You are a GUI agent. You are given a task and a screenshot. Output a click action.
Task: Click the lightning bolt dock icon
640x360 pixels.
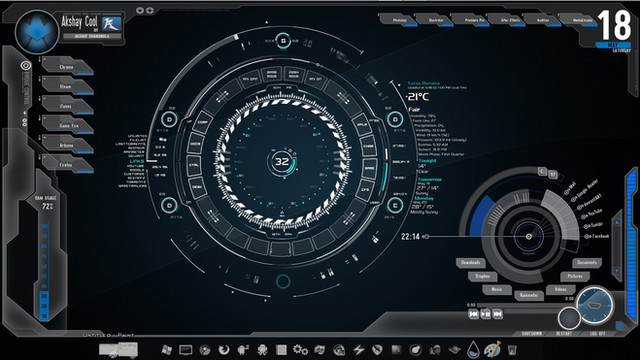358,350
